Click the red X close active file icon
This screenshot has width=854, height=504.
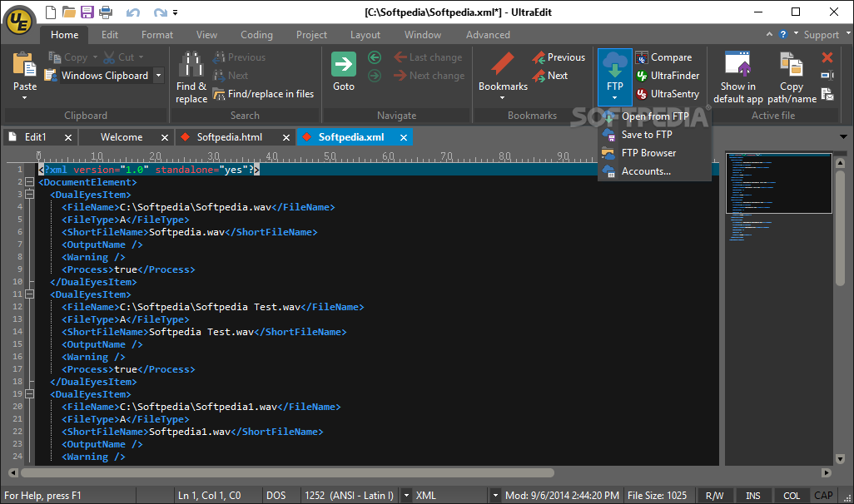pyautogui.click(x=827, y=57)
